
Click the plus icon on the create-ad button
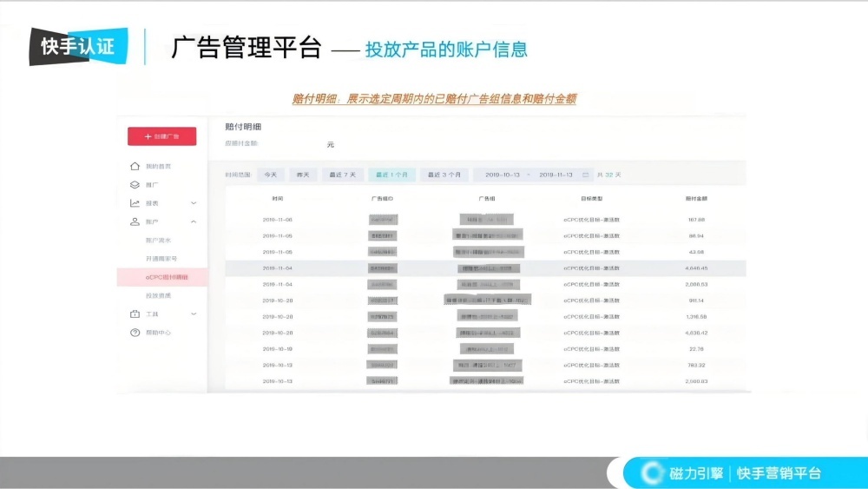click(x=148, y=136)
